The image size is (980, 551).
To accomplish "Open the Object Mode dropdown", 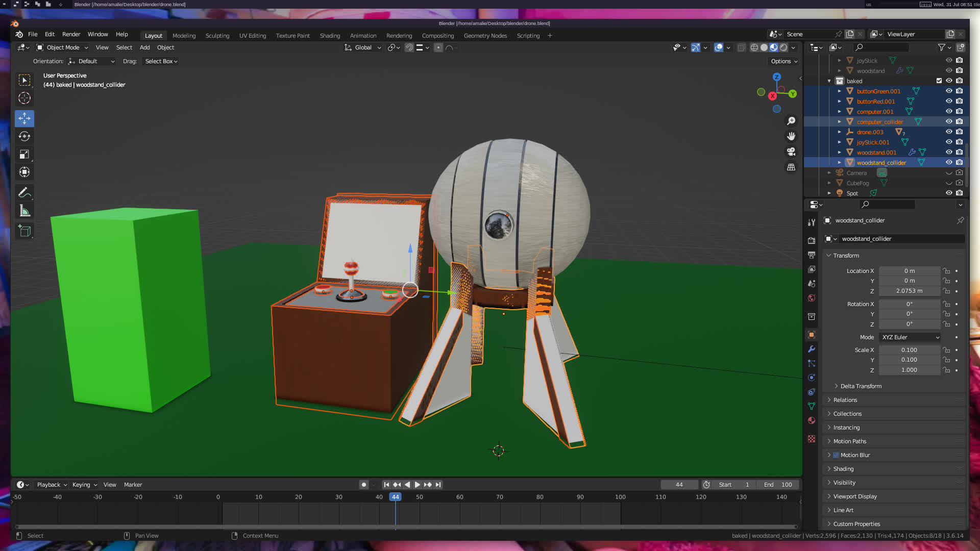I will 63,47.
